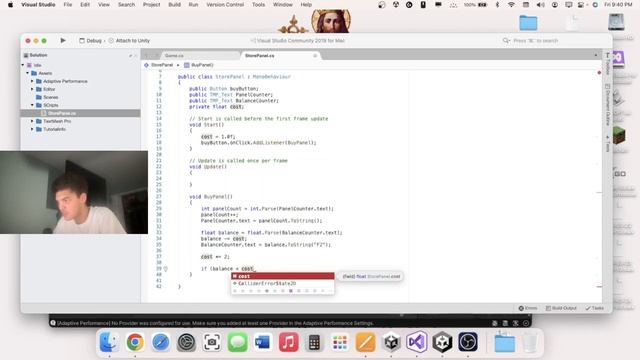Open the Build Output pad

pos(561,308)
